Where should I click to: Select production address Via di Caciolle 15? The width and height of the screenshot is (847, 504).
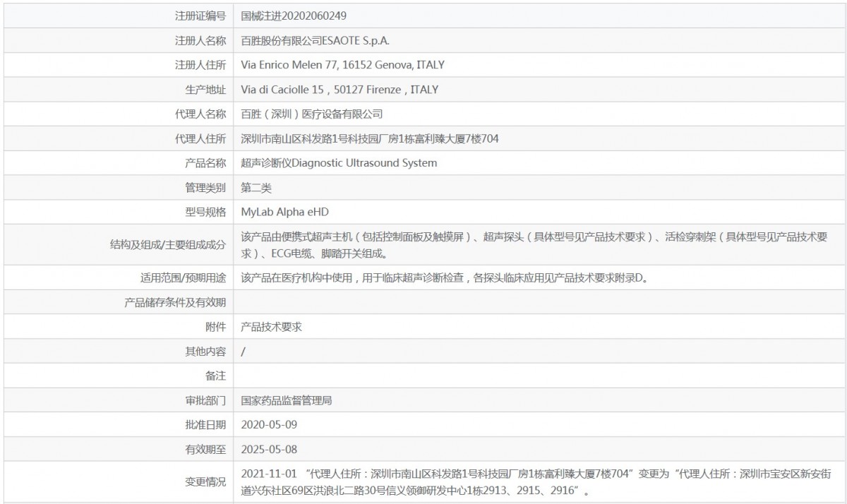[340, 90]
